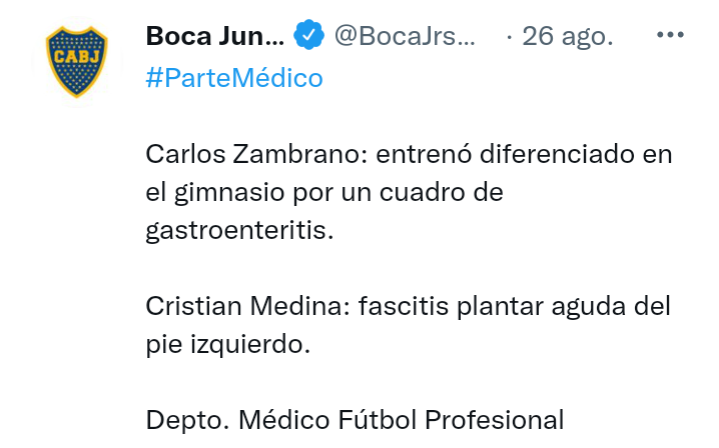
Task: Click the Carlos Zambrano line of text
Action: (409, 154)
